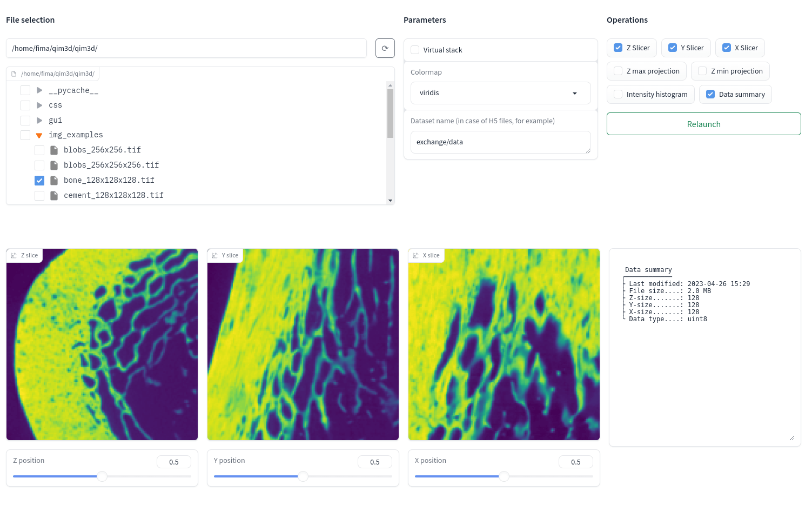Click the Z position value field

point(174,462)
